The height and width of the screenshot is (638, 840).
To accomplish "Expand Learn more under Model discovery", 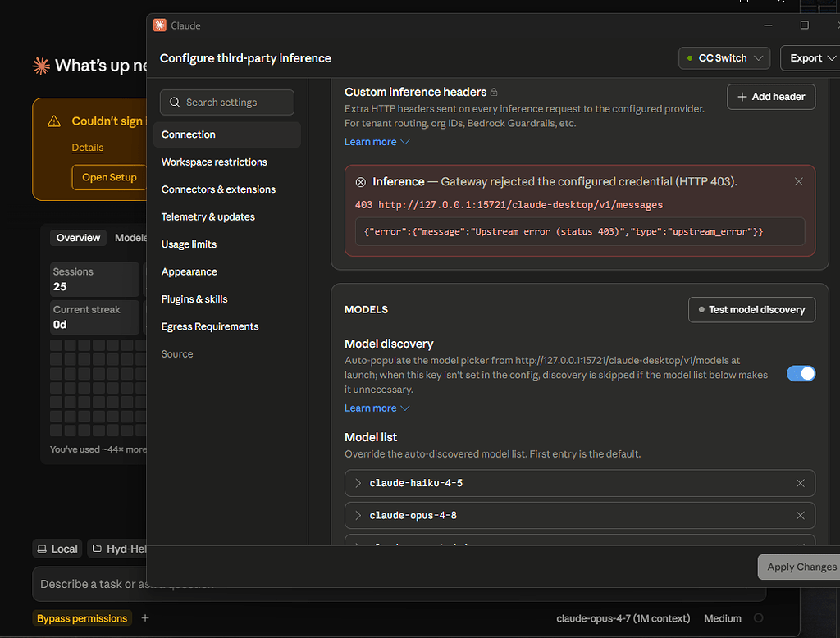I will pyautogui.click(x=377, y=408).
